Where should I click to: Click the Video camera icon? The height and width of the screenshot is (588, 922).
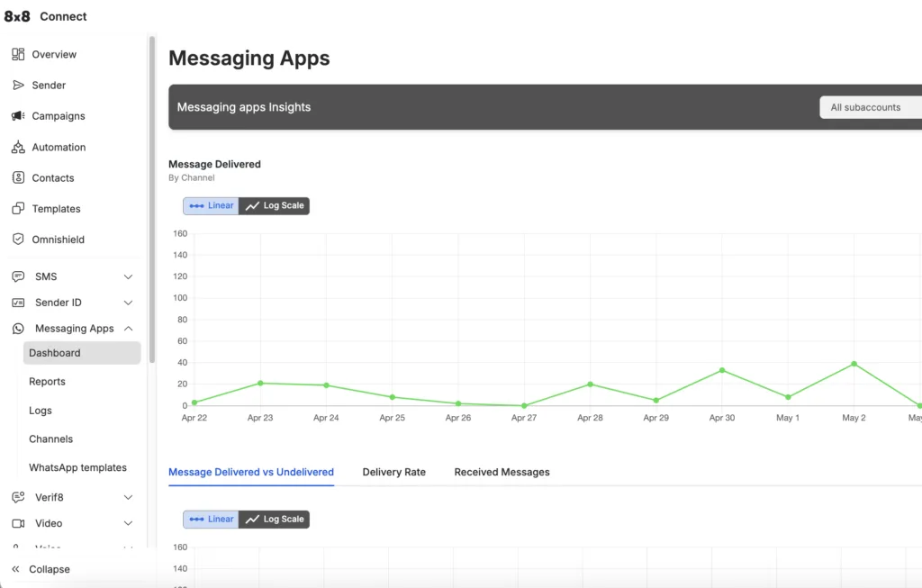point(18,523)
